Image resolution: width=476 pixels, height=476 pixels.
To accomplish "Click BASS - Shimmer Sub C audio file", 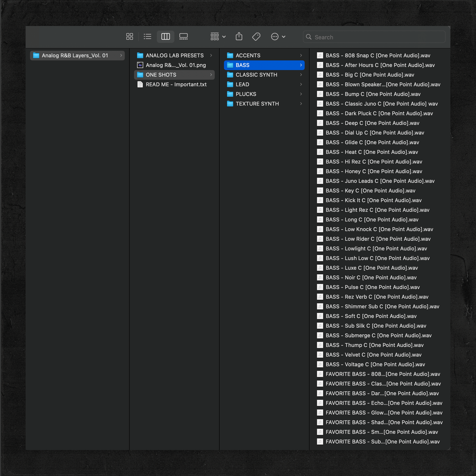I will tap(382, 306).
